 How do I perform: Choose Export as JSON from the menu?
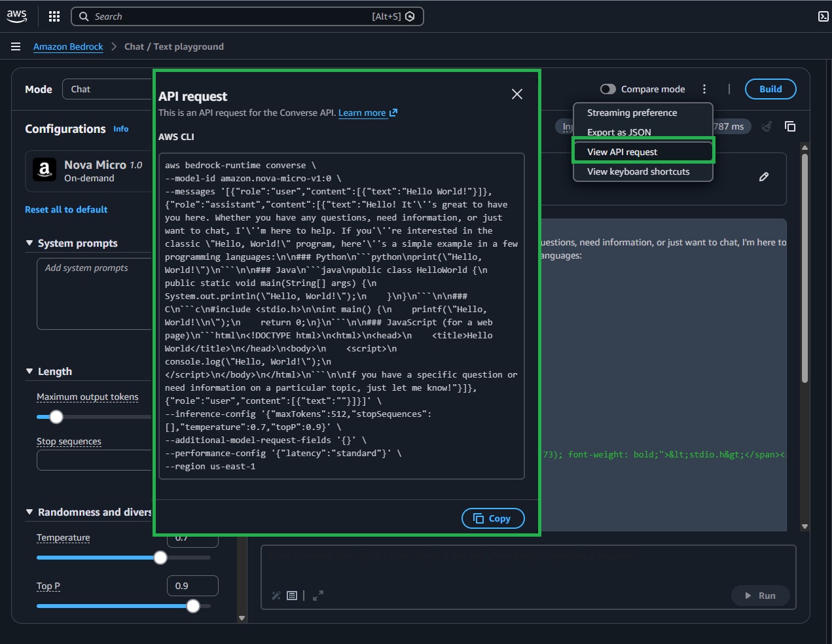coord(619,132)
